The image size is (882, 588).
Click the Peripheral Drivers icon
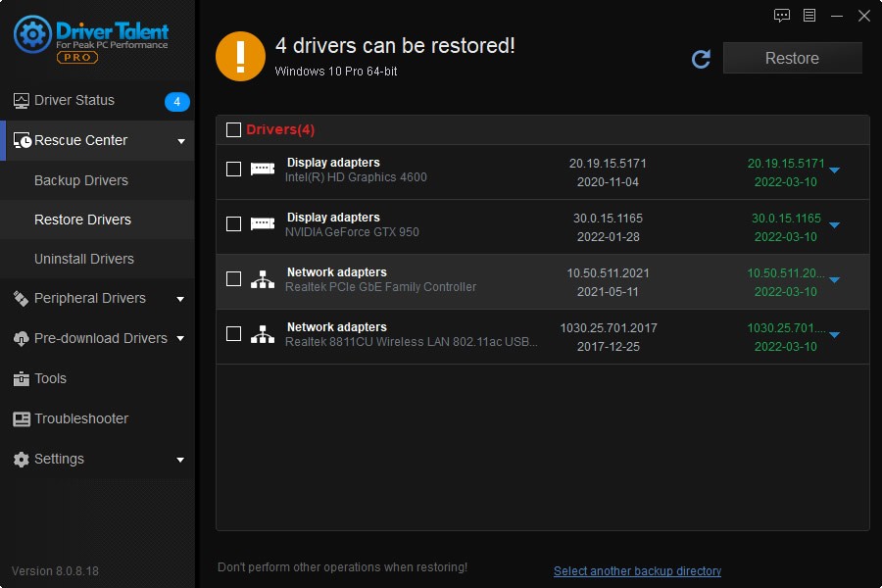pyautogui.click(x=21, y=298)
